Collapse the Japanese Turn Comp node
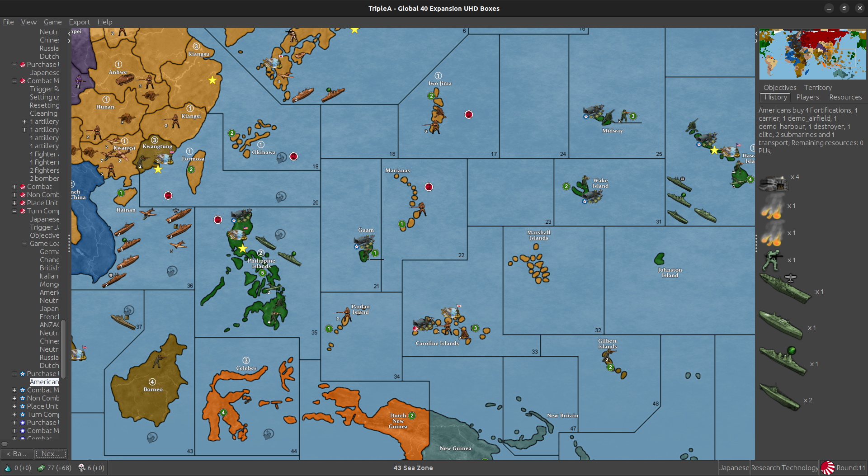 14,211
